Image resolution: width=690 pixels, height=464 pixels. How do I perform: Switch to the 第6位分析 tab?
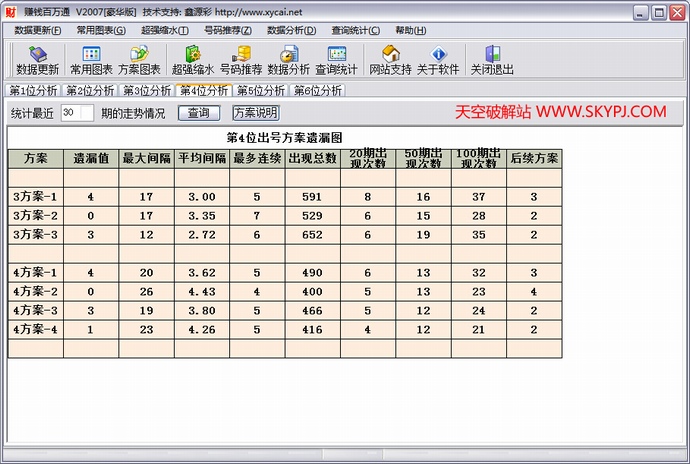coord(318,90)
